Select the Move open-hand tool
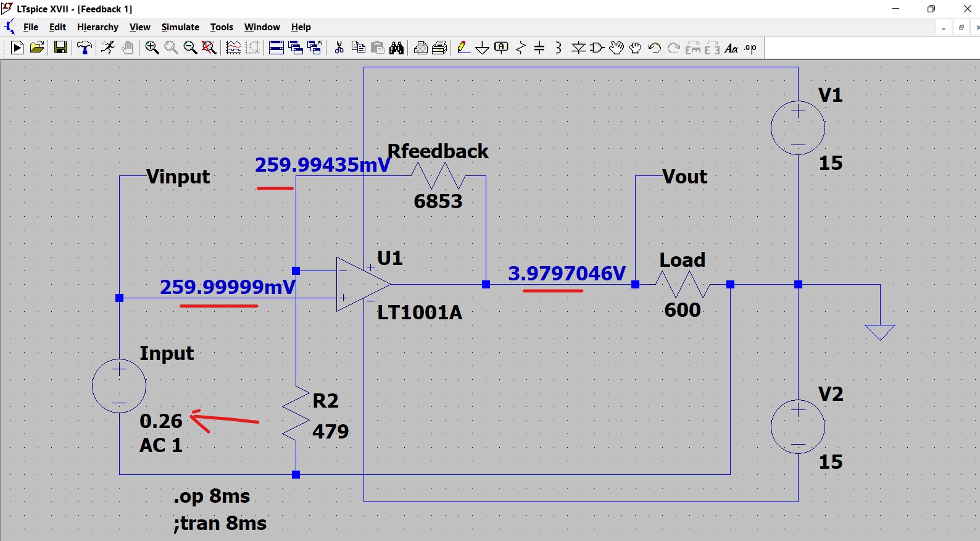 tap(617, 48)
